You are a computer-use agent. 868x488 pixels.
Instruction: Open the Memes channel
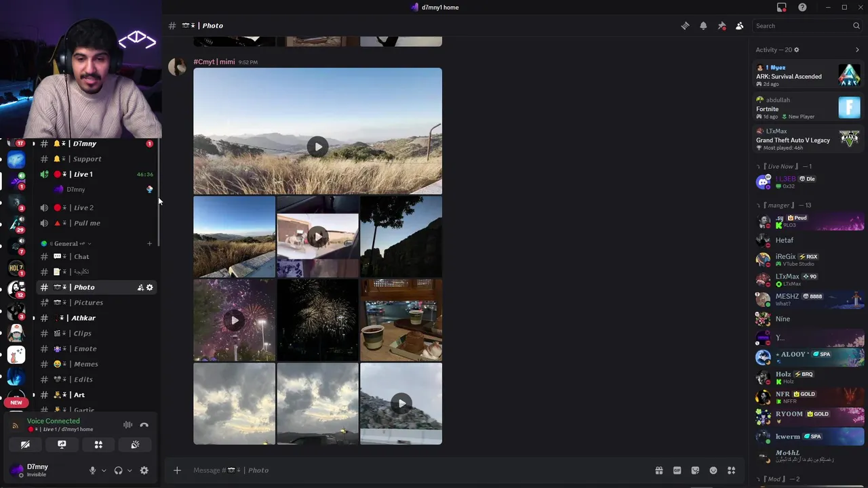pos(97,364)
